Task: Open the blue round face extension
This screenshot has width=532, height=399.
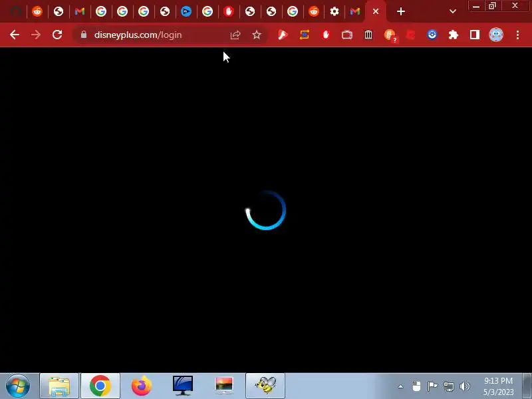Action: (x=432, y=35)
